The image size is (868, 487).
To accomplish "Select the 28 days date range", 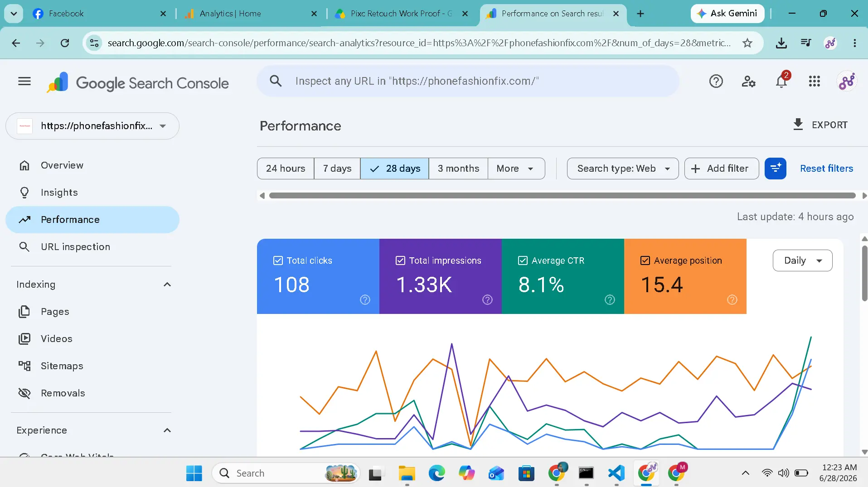I will (395, 169).
